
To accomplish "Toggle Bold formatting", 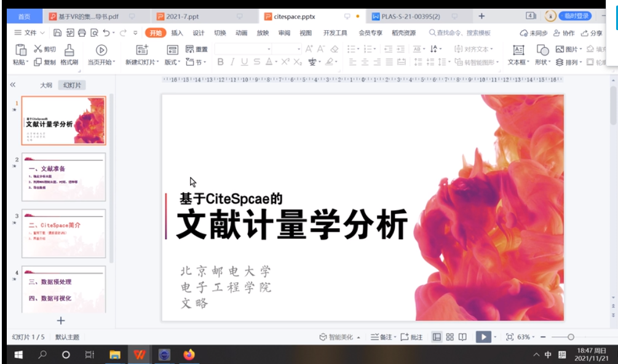I will tap(220, 62).
